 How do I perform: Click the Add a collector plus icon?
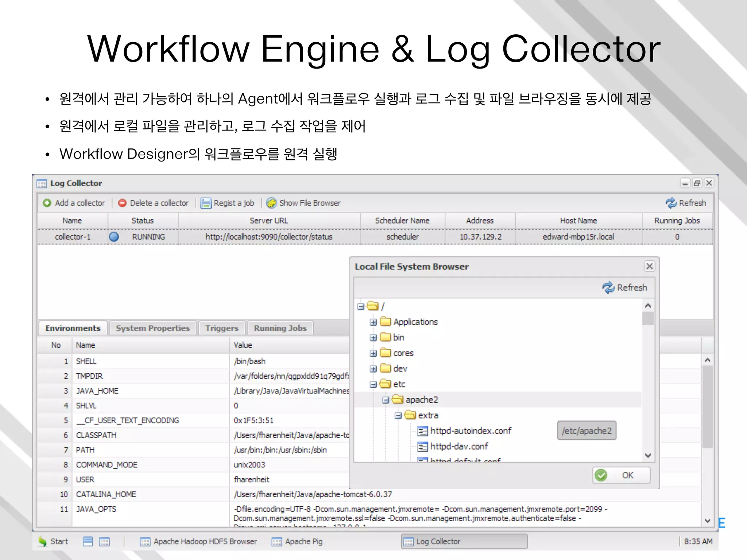tap(47, 203)
